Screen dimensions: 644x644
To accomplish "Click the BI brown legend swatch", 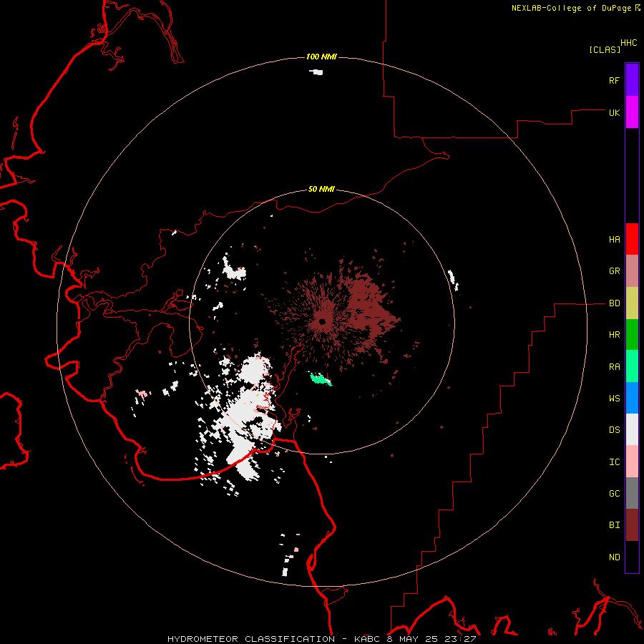I will click(632, 525).
